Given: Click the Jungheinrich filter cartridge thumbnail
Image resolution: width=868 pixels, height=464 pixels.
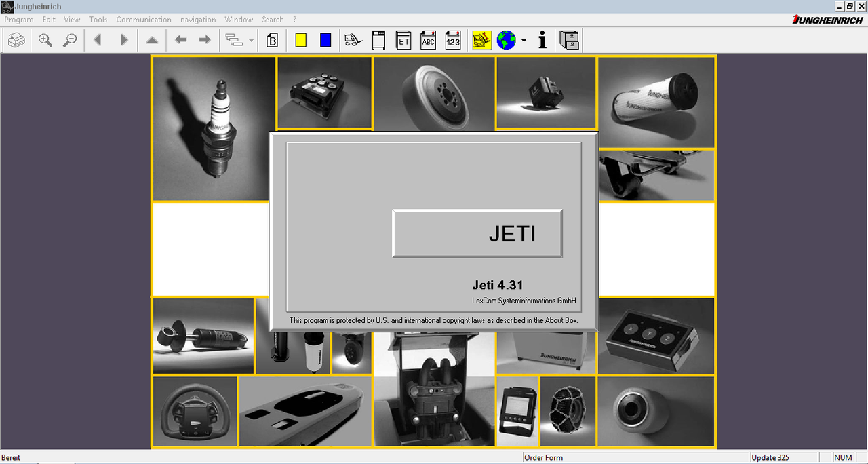Looking at the screenshot, I should 656,102.
